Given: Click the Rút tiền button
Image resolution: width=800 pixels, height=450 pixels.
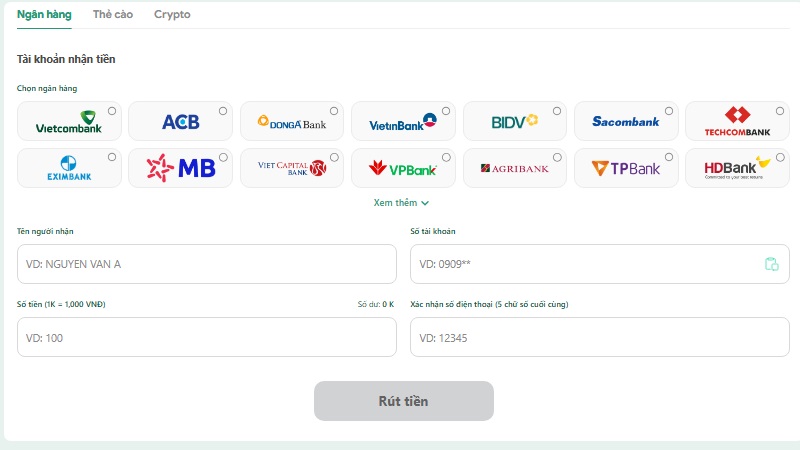Looking at the screenshot, I should point(404,401).
